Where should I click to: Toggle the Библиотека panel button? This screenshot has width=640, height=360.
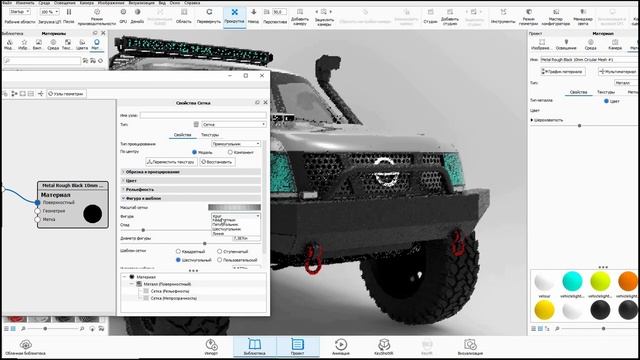(x=254, y=347)
